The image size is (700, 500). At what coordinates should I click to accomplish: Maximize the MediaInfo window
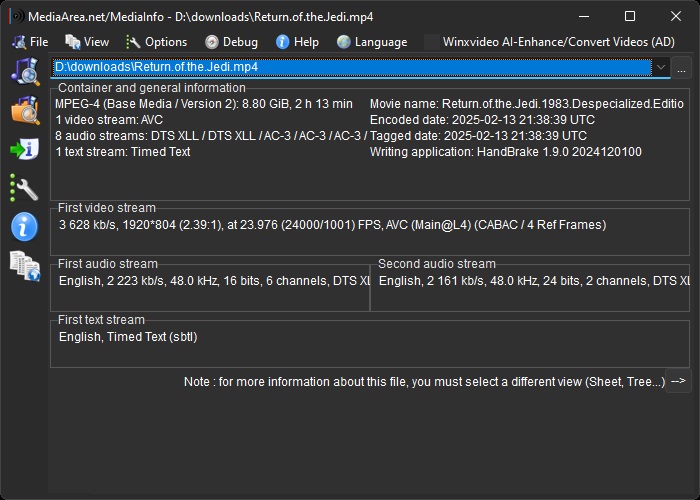629,17
